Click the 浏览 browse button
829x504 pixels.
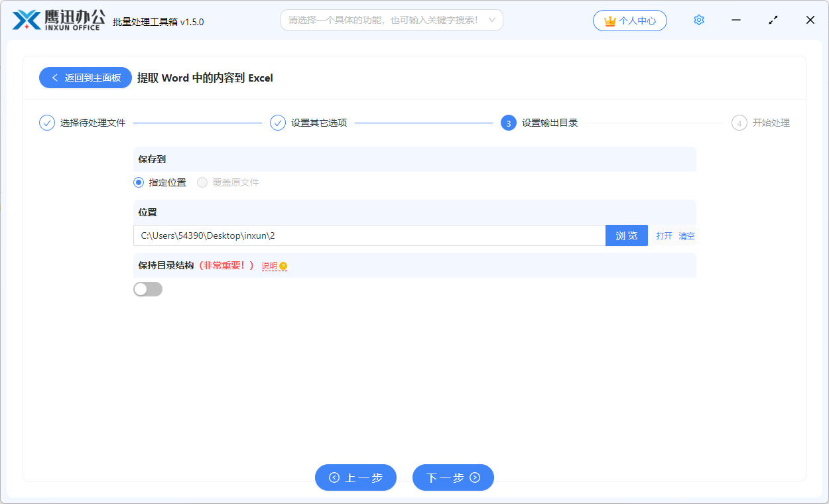pos(626,235)
